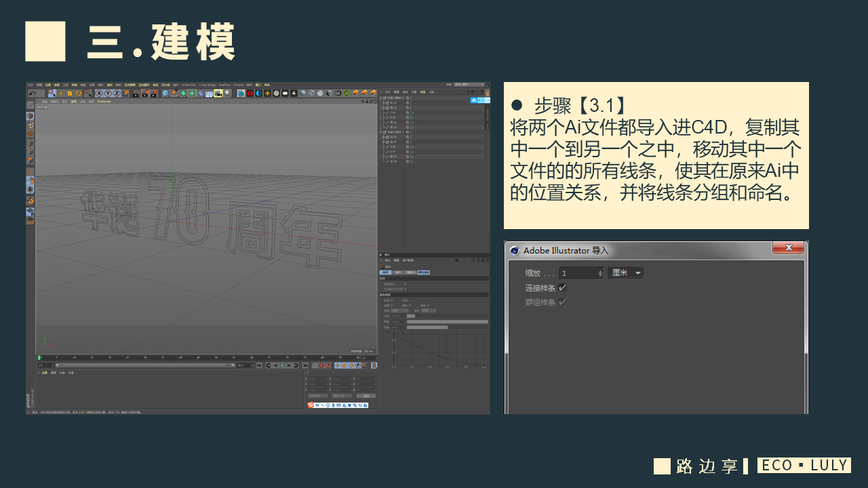Screen dimensions: 868x488
Task: Collapse the 华诞70周年-1 group
Action: (x=380, y=132)
